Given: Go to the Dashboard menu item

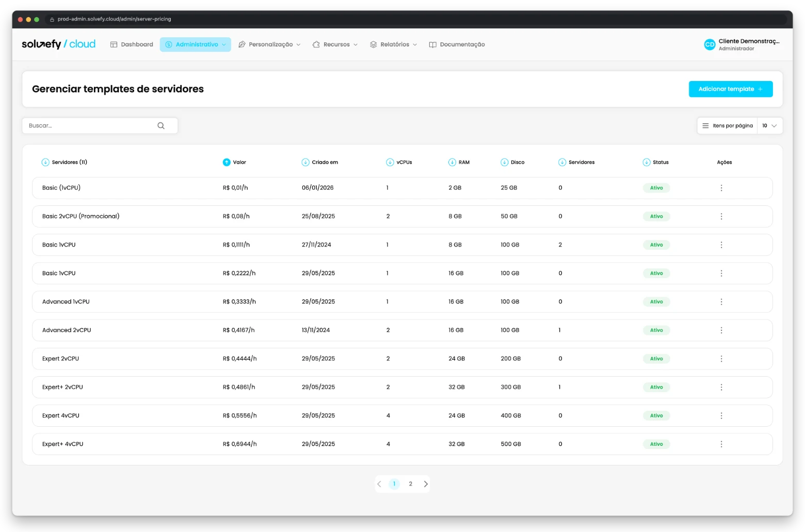Looking at the screenshot, I should (132, 44).
